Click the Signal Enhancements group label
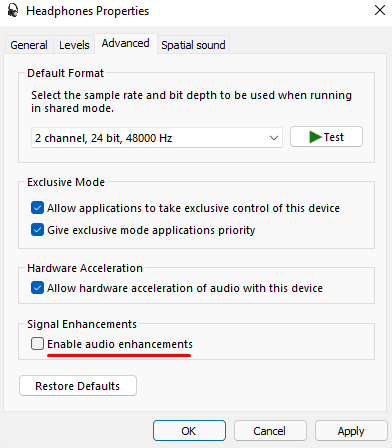The image size is (392, 448). (82, 324)
